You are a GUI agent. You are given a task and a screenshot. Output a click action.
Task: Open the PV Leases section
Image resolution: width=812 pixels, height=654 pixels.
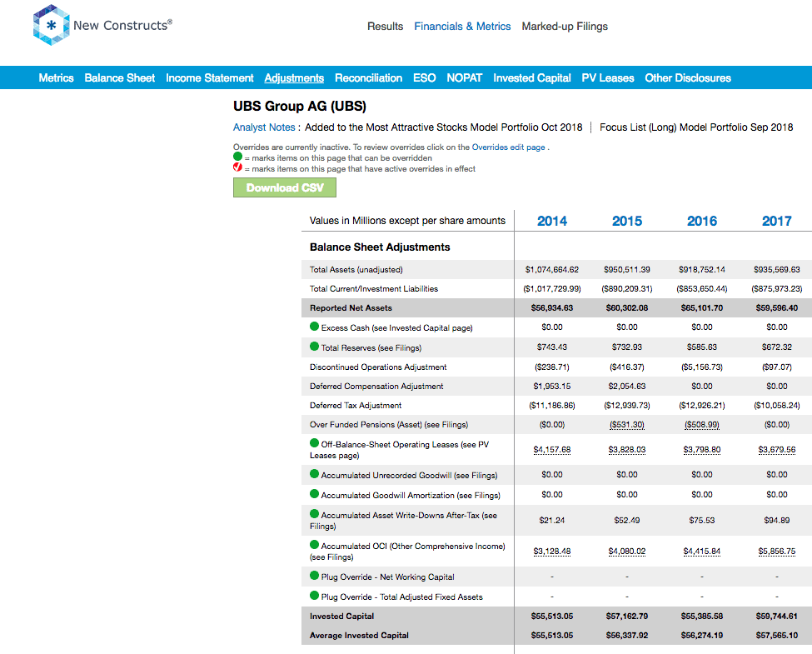click(x=608, y=77)
